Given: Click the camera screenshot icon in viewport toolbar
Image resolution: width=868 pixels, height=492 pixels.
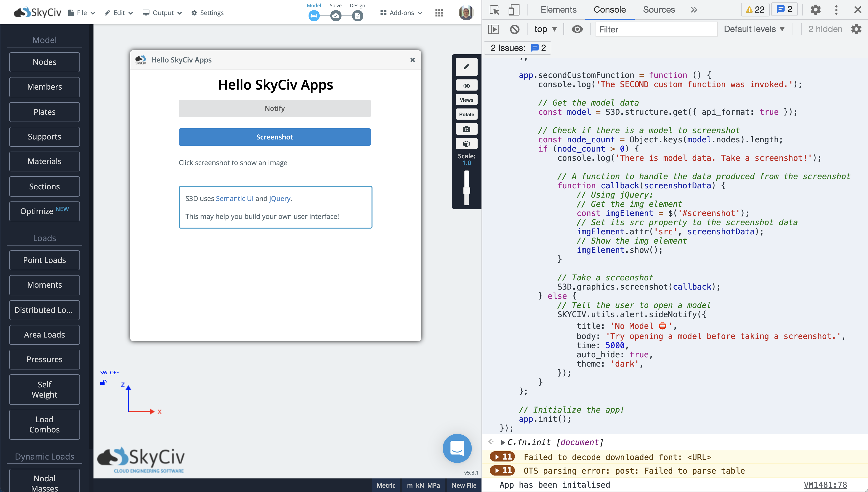Looking at the screenshot, I should [466, 129].
